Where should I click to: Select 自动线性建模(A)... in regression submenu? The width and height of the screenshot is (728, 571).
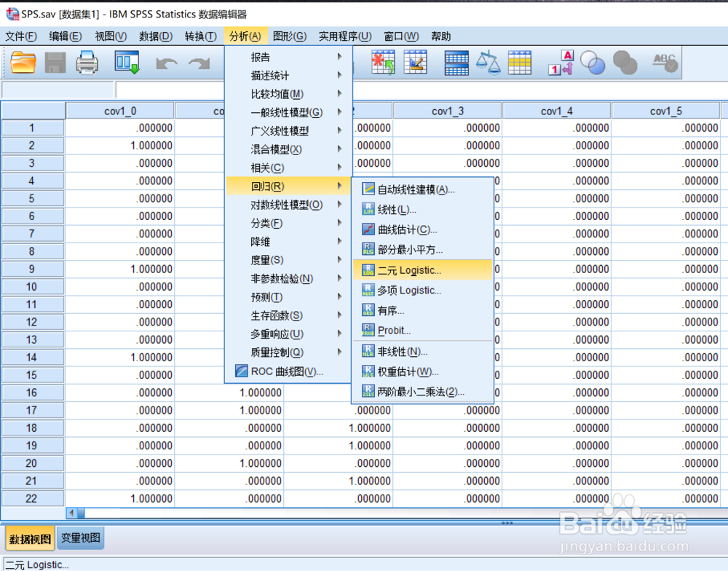pos(422,189)
